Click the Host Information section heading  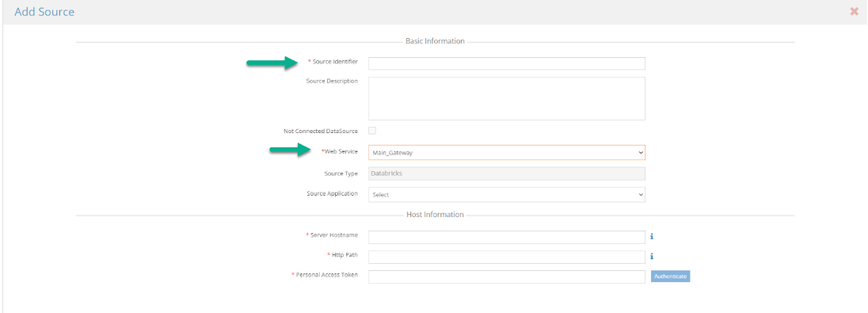pyautogui.click(x=435, y=215)
